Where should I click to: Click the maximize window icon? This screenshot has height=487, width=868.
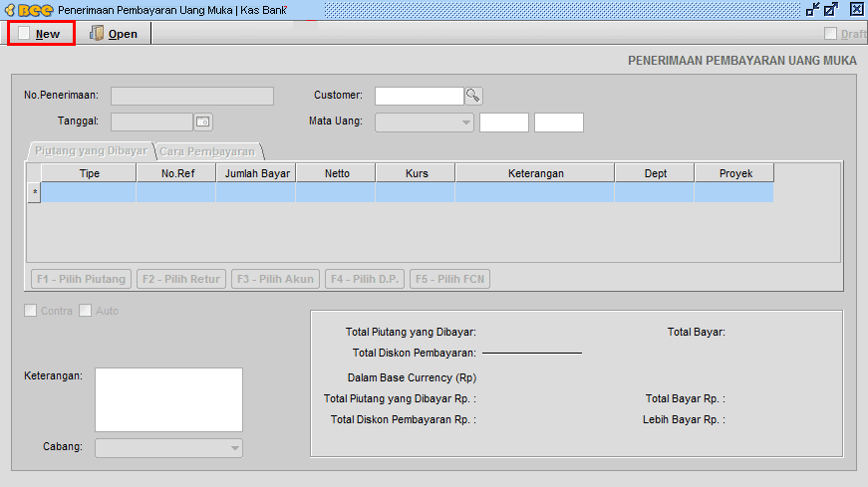[831, 9]
